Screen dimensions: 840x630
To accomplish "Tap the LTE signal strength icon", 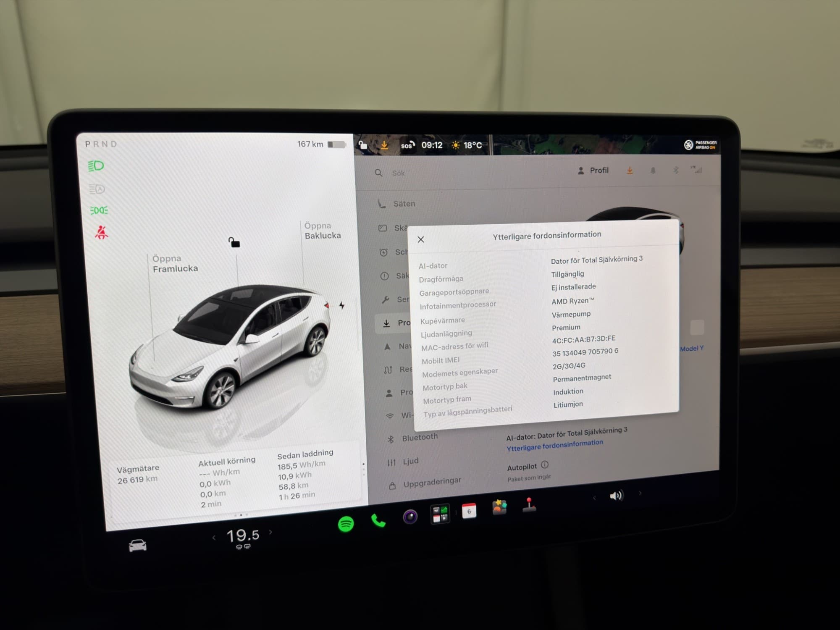I will pos(696,170).
